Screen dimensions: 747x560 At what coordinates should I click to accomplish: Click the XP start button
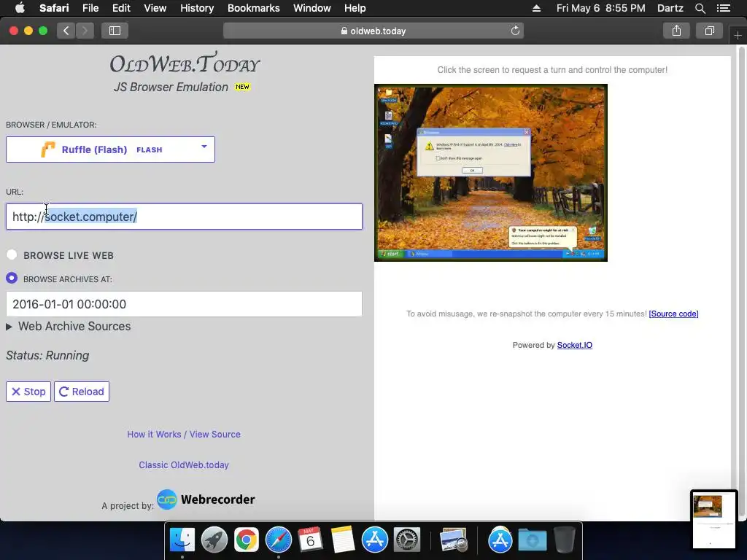tap(390, 254)
